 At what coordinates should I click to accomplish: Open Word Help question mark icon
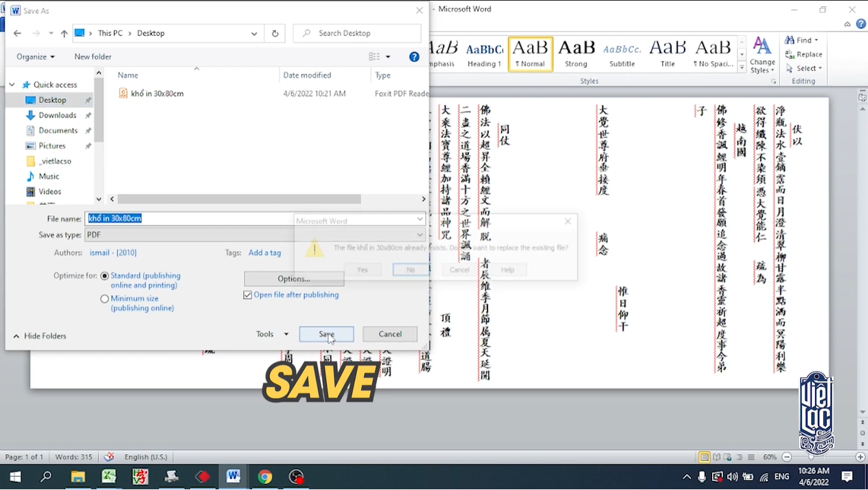coord(860,24)
